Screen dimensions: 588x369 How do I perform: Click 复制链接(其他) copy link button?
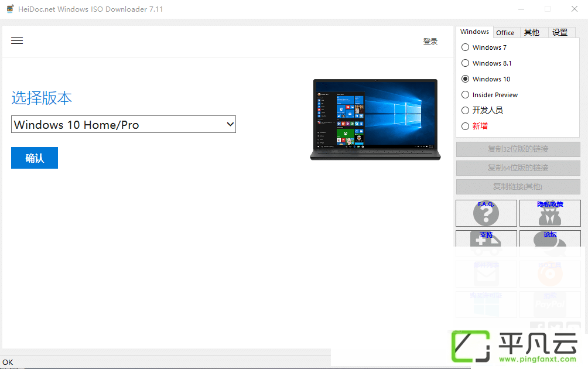coord(518,187)
